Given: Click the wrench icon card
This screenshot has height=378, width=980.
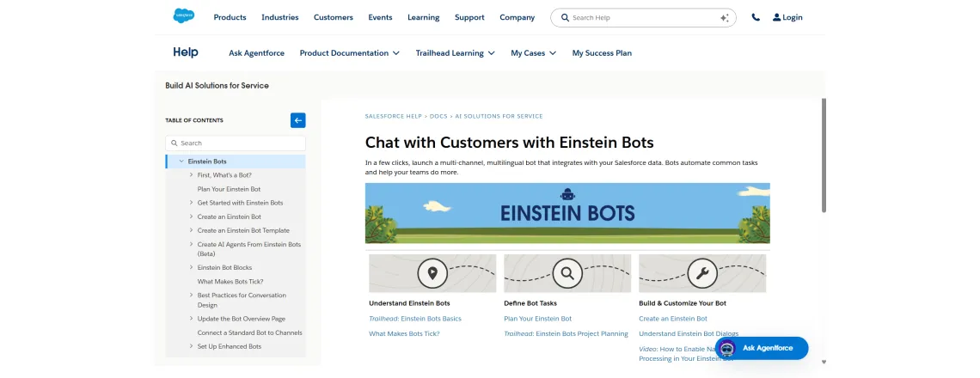Looking at the screenshot, I should (702, 273).
